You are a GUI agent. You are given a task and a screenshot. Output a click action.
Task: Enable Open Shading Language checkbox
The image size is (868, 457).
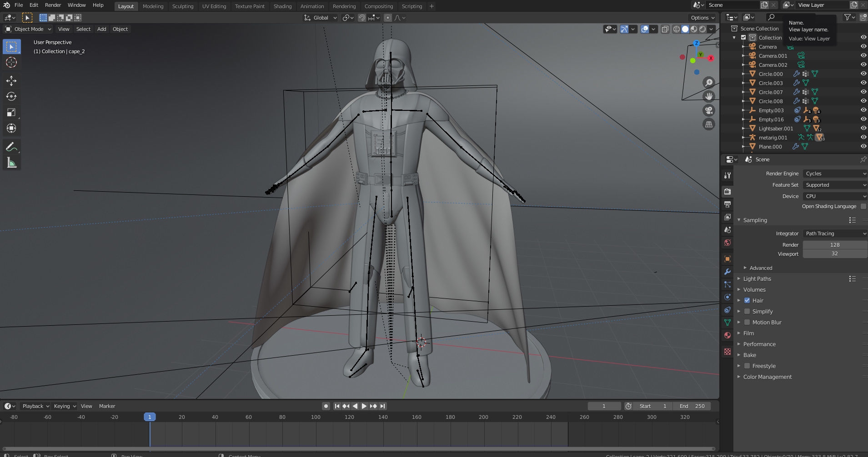863,206
